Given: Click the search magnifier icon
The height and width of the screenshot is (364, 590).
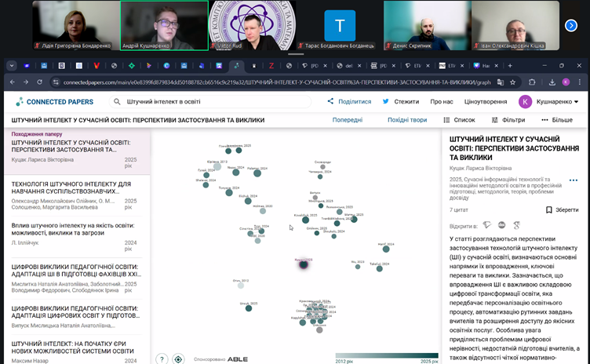Looking at the screenshot, I should (x=117, y=101).
